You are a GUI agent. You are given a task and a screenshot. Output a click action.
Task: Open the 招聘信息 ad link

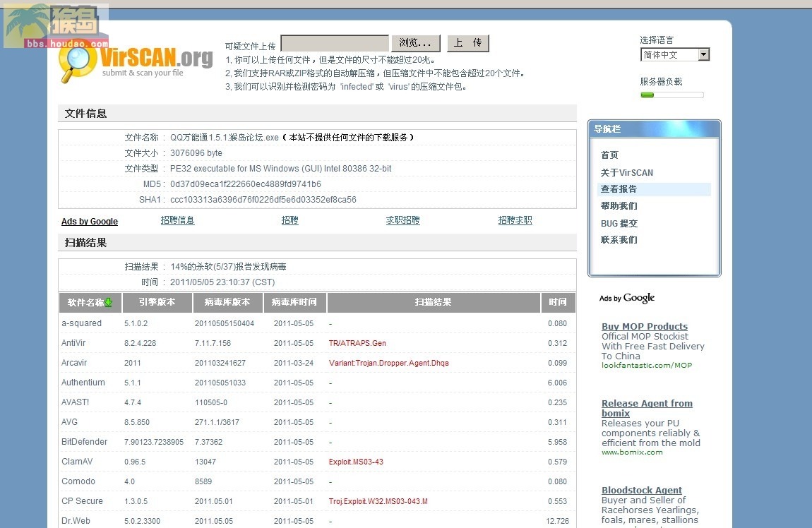pyautogui.click(x=178, y=220)
